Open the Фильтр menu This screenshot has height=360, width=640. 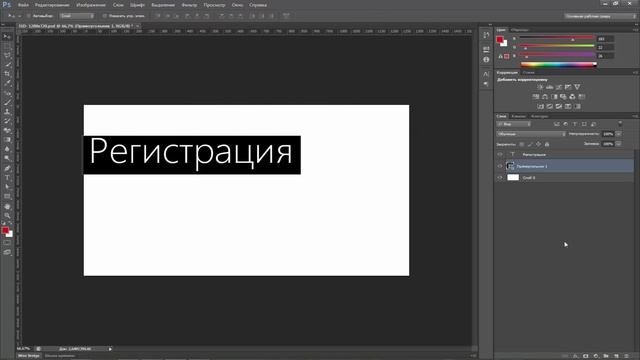189,5
